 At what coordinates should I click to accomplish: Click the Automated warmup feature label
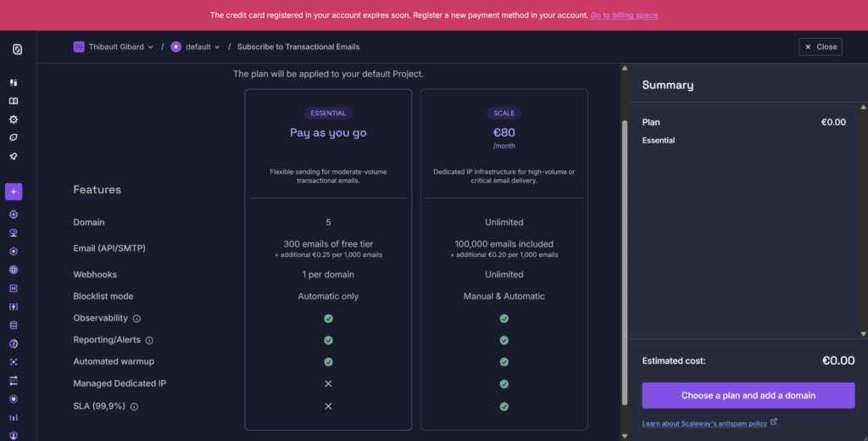(x=114, y=362)
